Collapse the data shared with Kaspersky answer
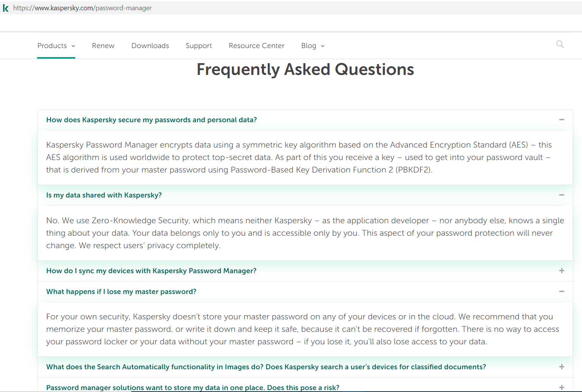582x392 pixels. coord(562,195)
